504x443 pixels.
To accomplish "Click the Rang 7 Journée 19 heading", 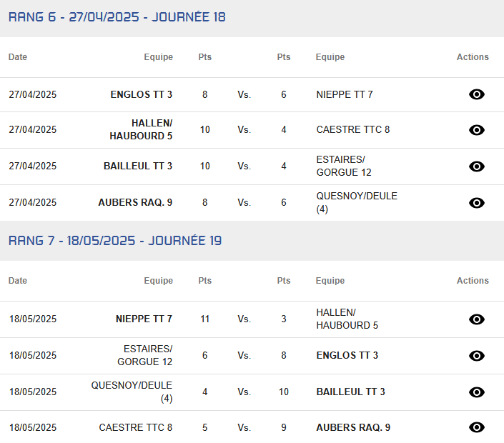I will [115, 241].
